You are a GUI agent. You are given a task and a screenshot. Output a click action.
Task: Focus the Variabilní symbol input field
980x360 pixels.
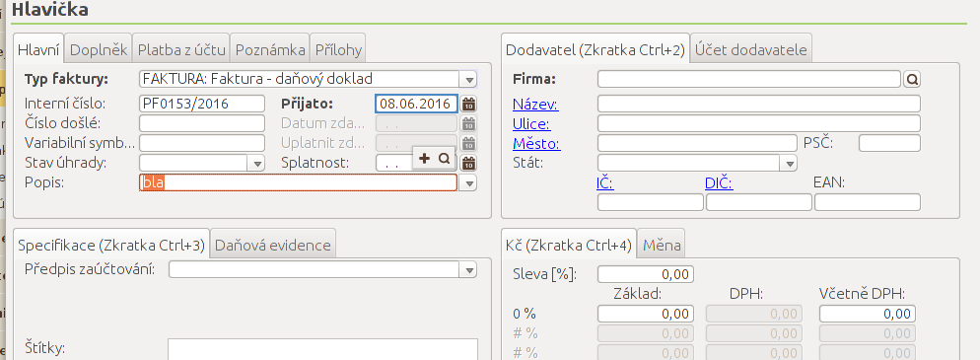[x=202, y=143]
